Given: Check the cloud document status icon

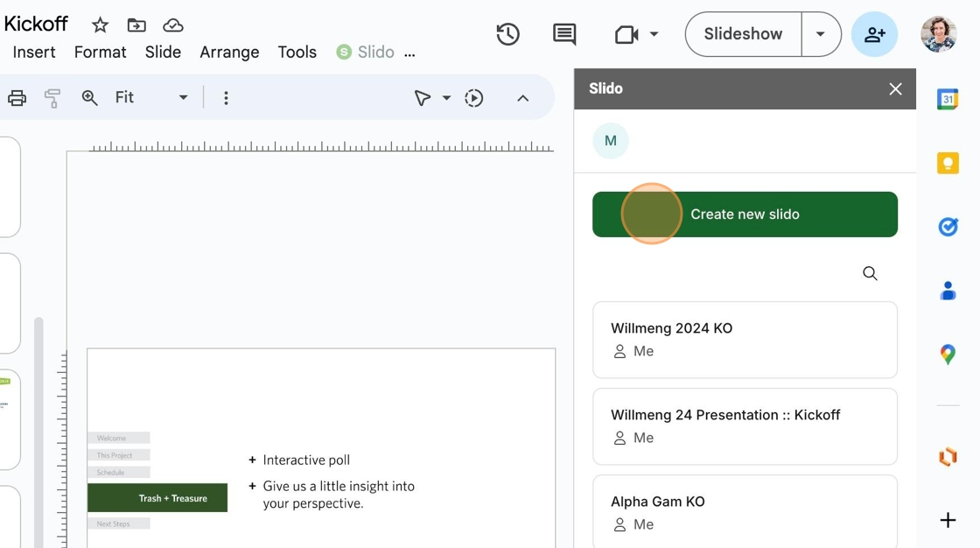Looking at the screenshot, I should coord(173,25).
